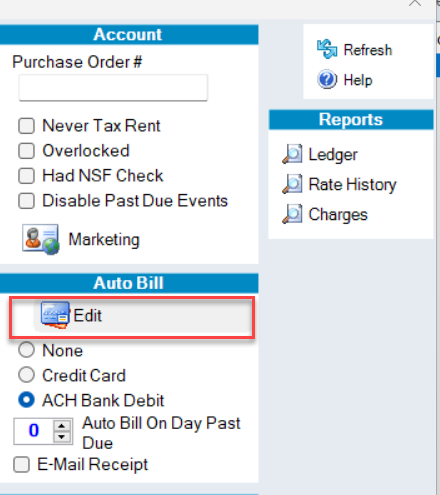
Task: Click the Auto Bill Edit card icon
Action: (x=55, y=315)
